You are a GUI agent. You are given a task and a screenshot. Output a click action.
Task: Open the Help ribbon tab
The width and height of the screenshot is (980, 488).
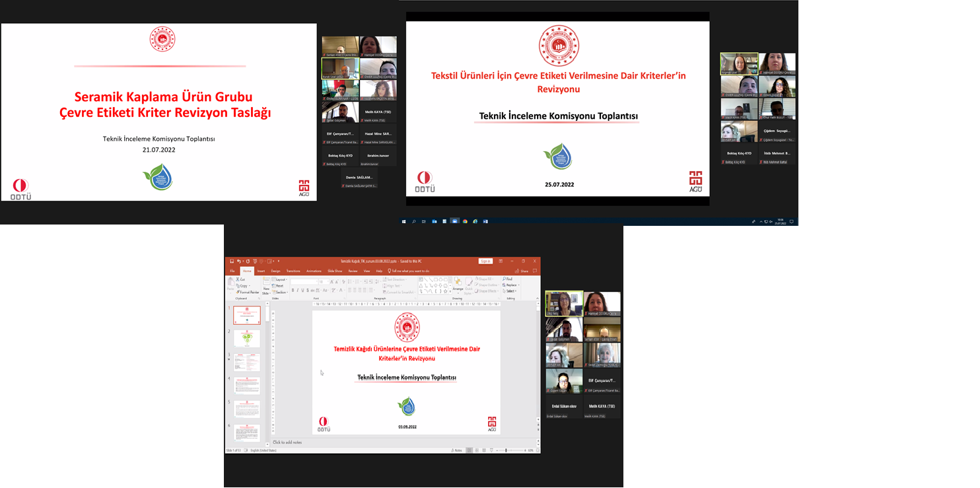pyautogui.click(x=379, y=271)
